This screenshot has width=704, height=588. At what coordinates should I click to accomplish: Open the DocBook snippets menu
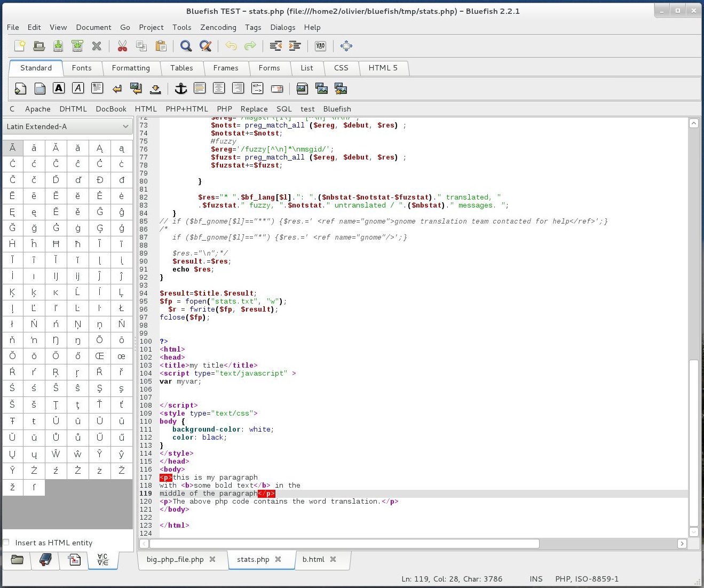coord(111,109)
